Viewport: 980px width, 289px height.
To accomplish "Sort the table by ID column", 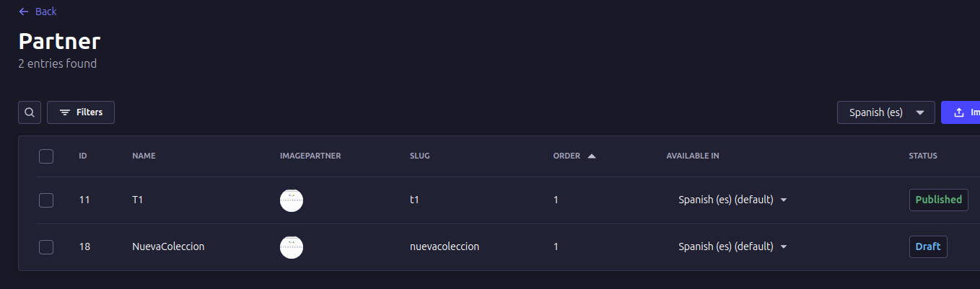I will (83, 156).
